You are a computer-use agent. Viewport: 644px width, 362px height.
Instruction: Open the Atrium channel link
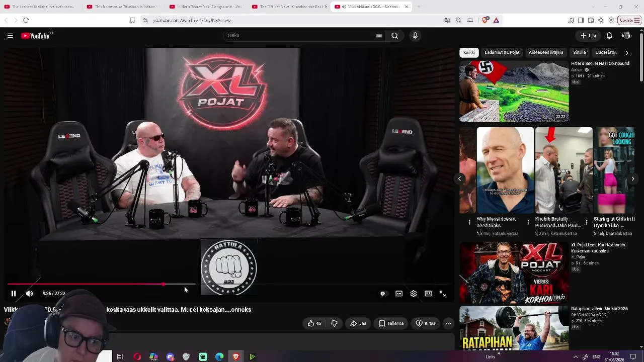[x=577, y=70]
